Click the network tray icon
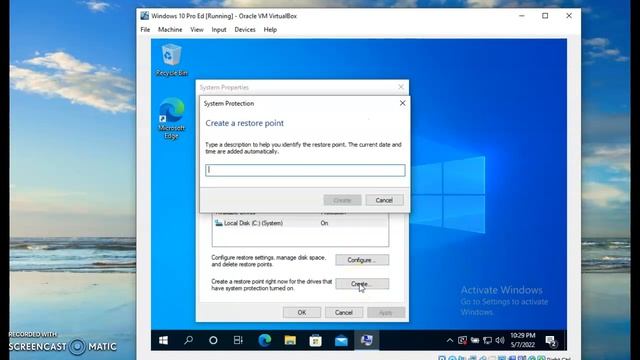This screenshot has width=640, height=360. click(487, 340)
